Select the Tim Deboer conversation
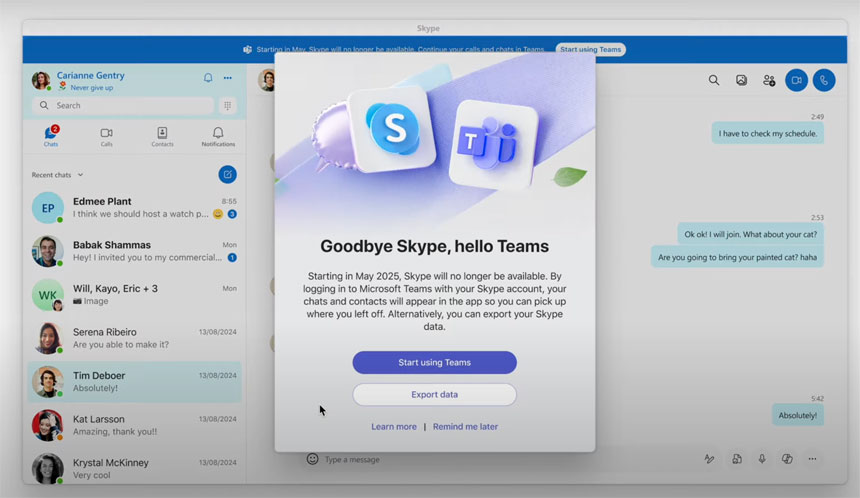 [x=134, y=382]
